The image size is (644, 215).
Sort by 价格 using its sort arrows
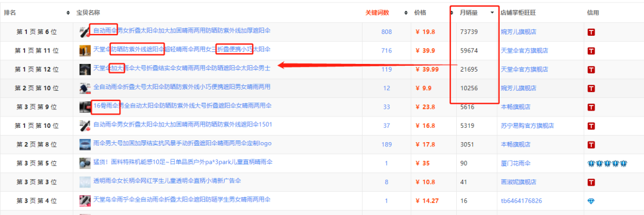click(452, 13)
